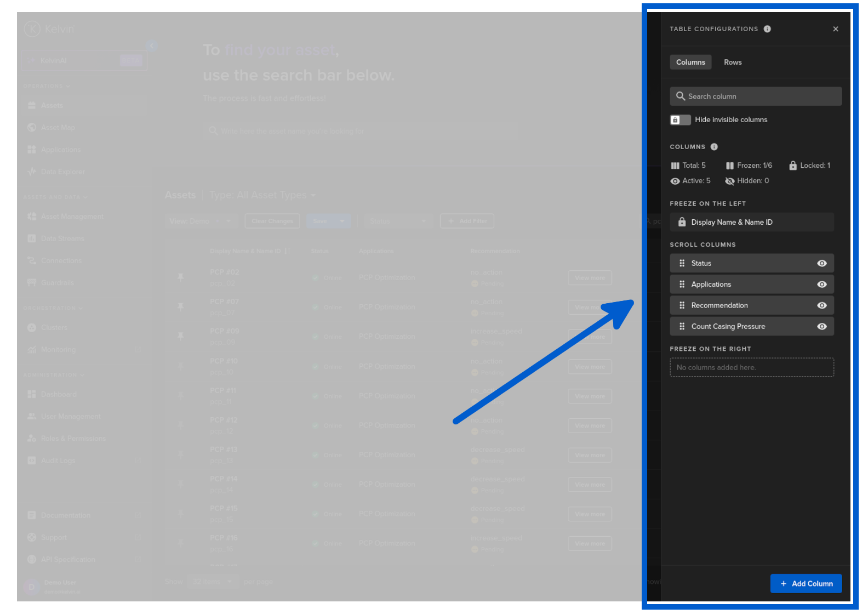This screenshot has width=868, height=614.
Task: Toggle the Hide invisible columns switch
Action: coord(680,120)
